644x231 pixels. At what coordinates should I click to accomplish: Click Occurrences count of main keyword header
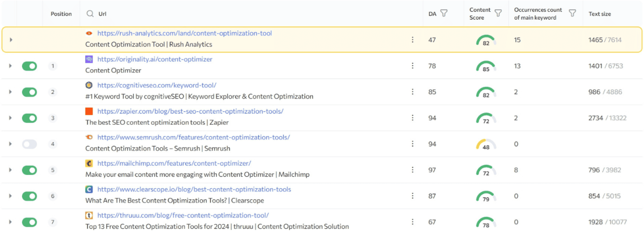(x=538, y=14)
